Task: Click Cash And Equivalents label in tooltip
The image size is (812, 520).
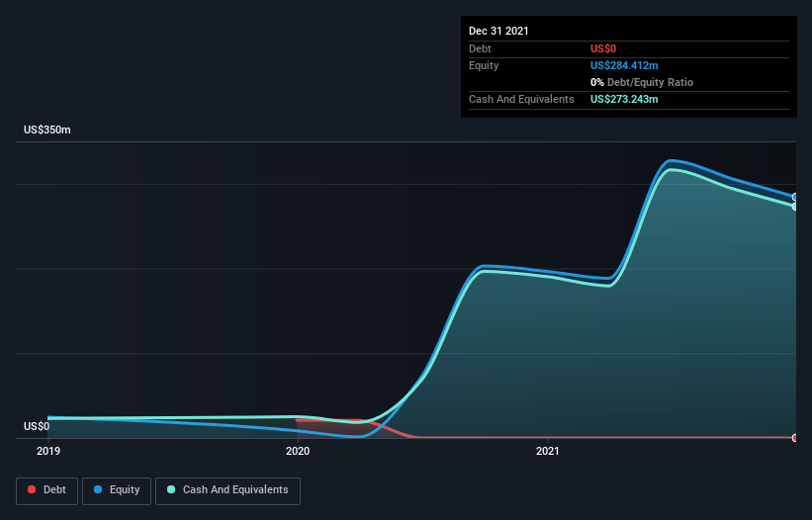Action: tap(521, 99)
